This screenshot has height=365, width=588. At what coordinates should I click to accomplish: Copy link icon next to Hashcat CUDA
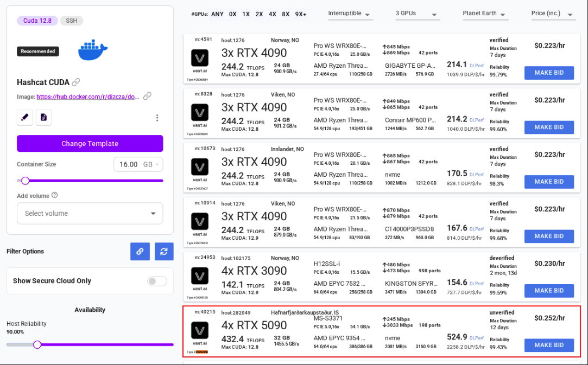point(76,82)
